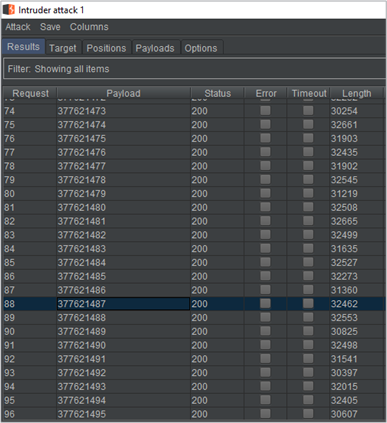Sort by the Payload column header
This screenshot has height=423, width=387.
click(123, 93)
